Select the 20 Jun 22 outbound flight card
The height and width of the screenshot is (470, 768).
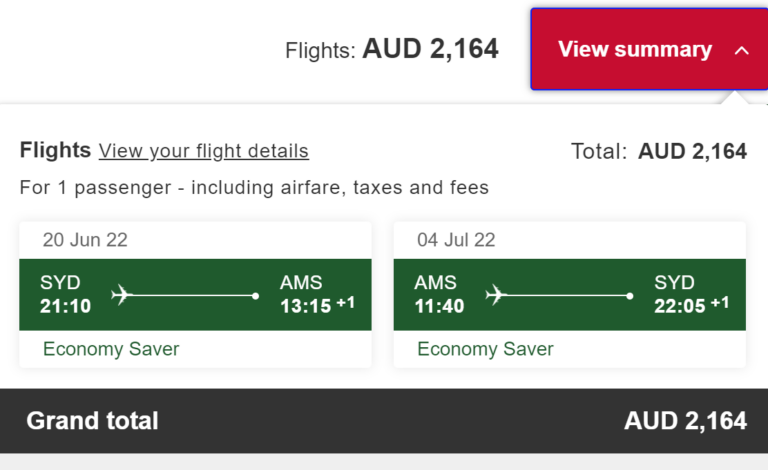[195, 295]
